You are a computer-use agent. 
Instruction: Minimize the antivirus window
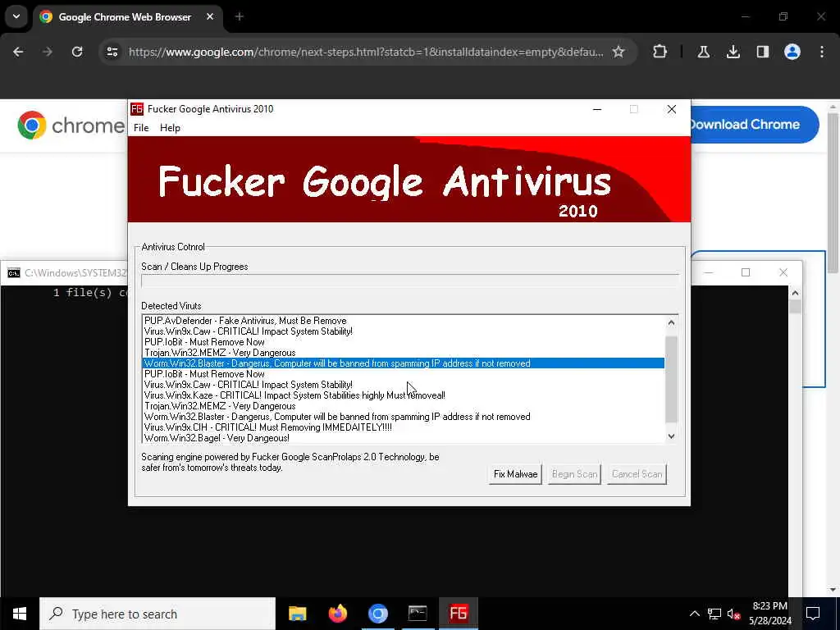coord(597,109)
